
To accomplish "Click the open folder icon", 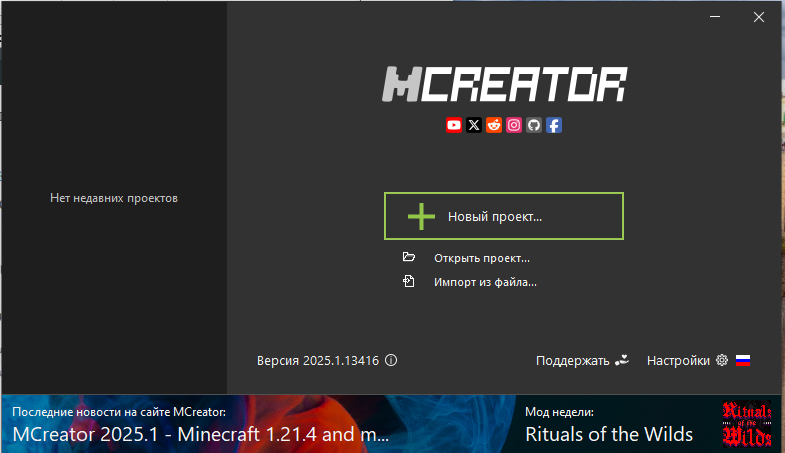I will [409, 257].
